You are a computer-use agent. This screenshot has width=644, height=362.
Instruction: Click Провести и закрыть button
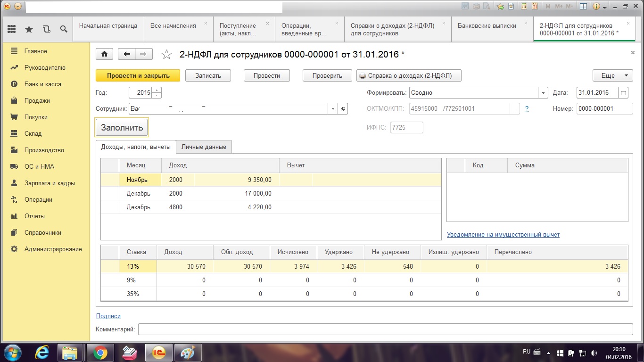point(138,75)
